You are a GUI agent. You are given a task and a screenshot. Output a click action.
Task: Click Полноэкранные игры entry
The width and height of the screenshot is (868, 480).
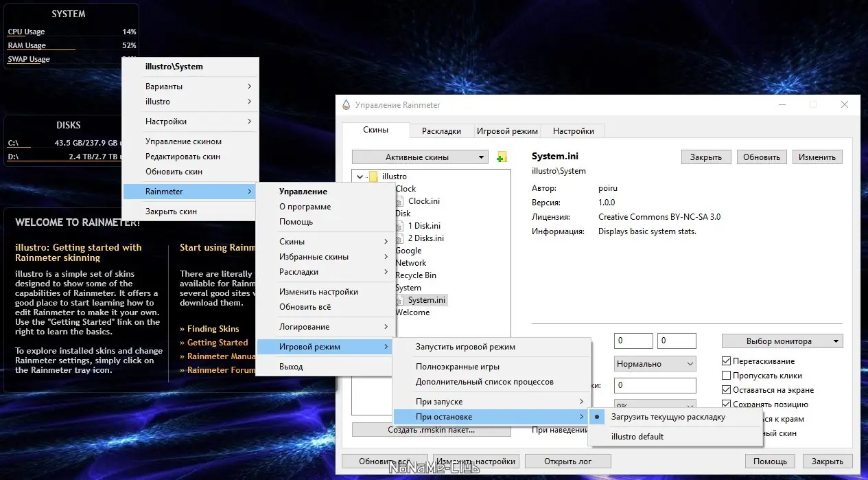pyautogui.click(x=491, y=367)
